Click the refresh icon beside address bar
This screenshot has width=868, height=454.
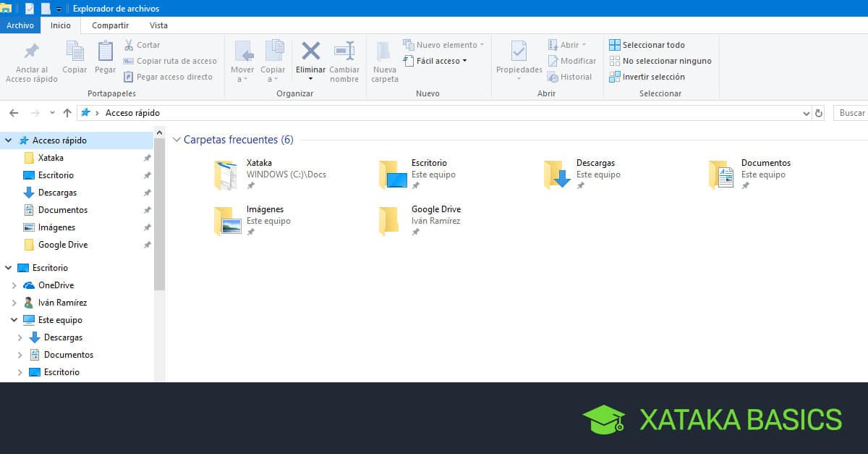point(819,113)
